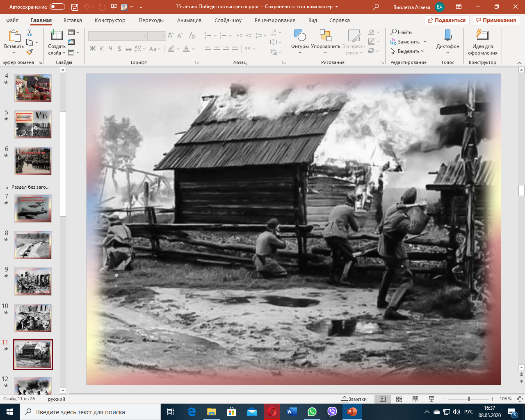
Task: Toggle Notes (Заметки) pane in status bar
Action: [x=354, y=399]
